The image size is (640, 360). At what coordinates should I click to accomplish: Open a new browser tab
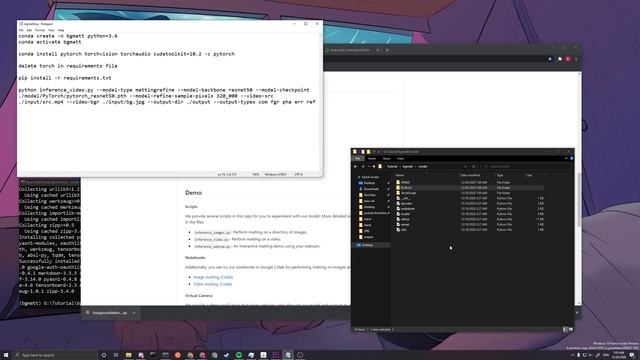387,50
